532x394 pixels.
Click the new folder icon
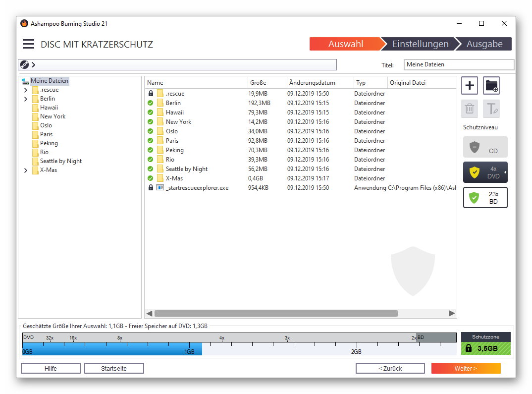point(491,86)
